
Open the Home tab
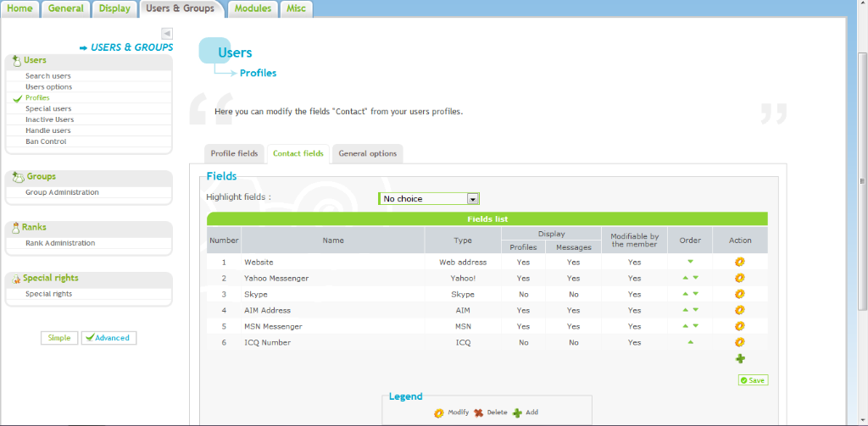click(20, 8)
